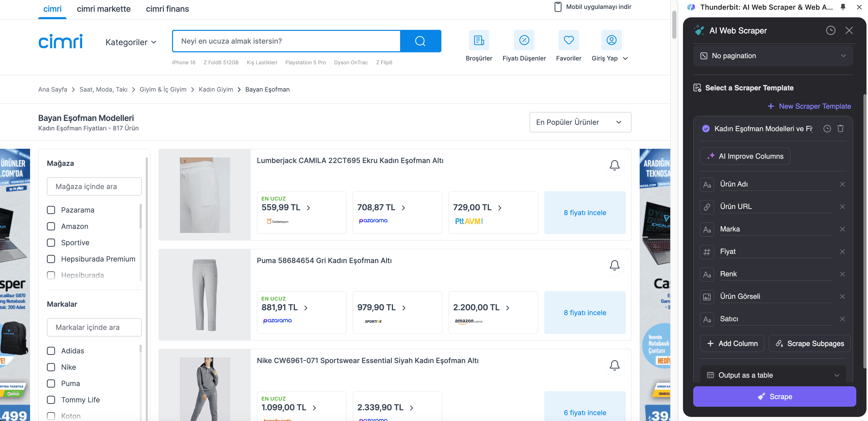Image resolution: width=868 pixels, height=421 pixels.
Task: Open Fiyatı Düşenler discount icon
Action: point(524,41)
